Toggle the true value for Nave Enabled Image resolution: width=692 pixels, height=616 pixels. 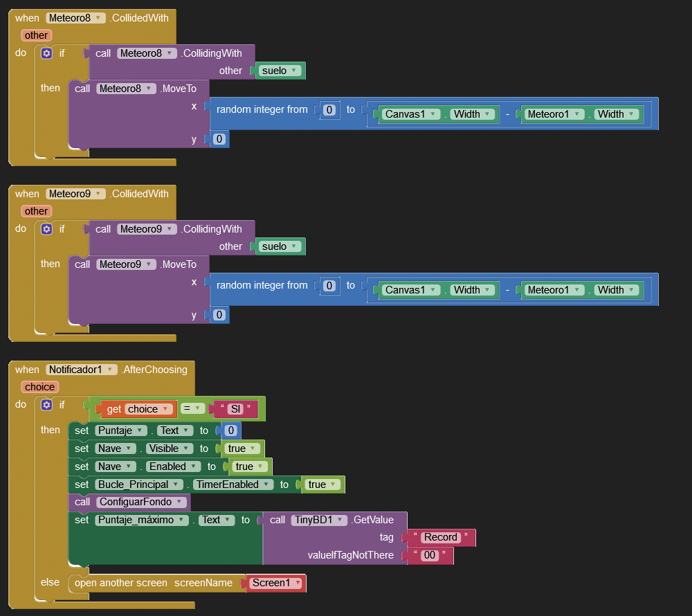pyautogui.click(x=250, y=466)
